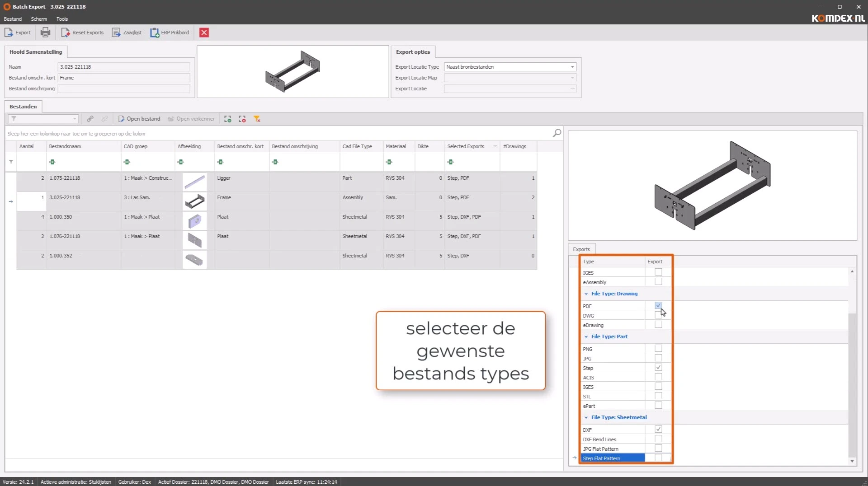Click the Open bestand button

tap(139, 119)
